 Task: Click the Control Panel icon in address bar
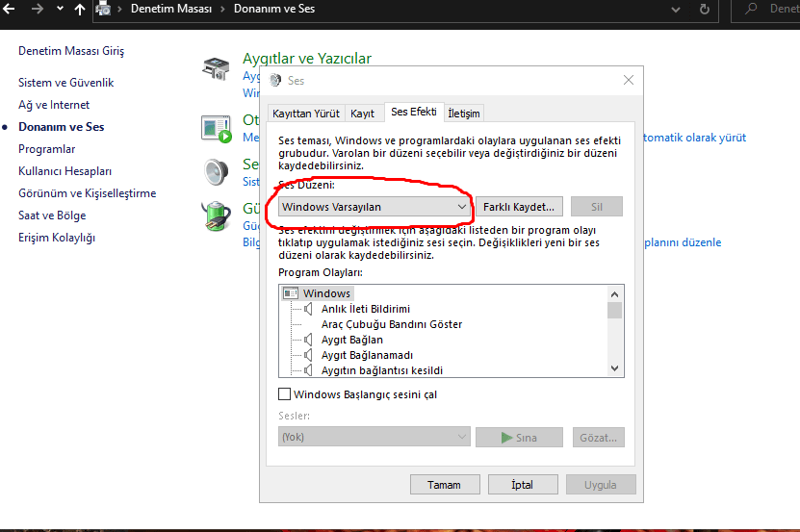(103, 9)
